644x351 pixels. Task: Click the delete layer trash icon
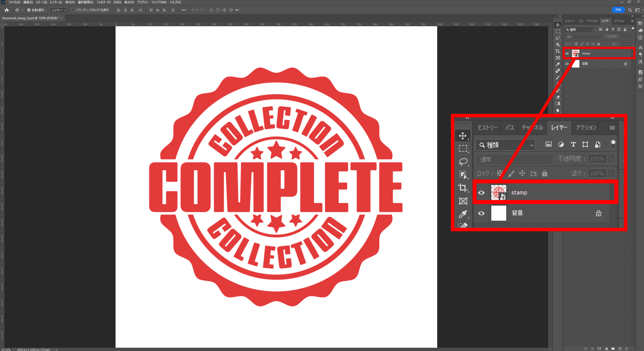pyautogui.click(x=627, y=348)
